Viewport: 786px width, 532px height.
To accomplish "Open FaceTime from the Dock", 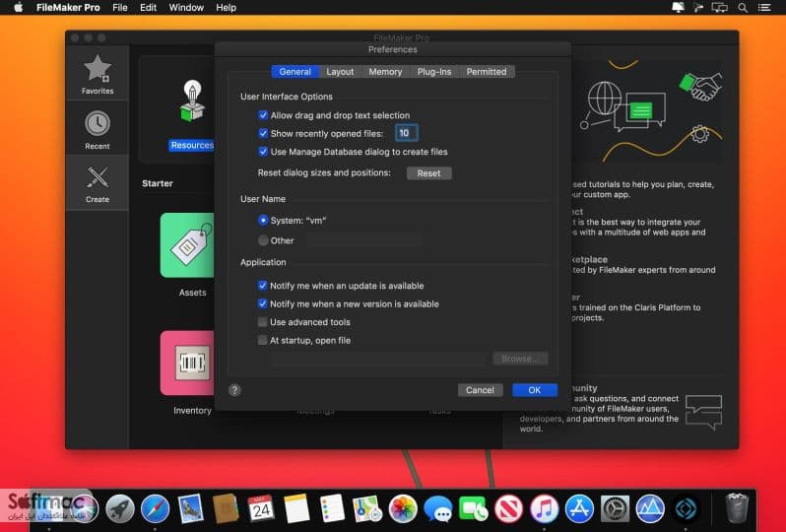I will [473, 508].
